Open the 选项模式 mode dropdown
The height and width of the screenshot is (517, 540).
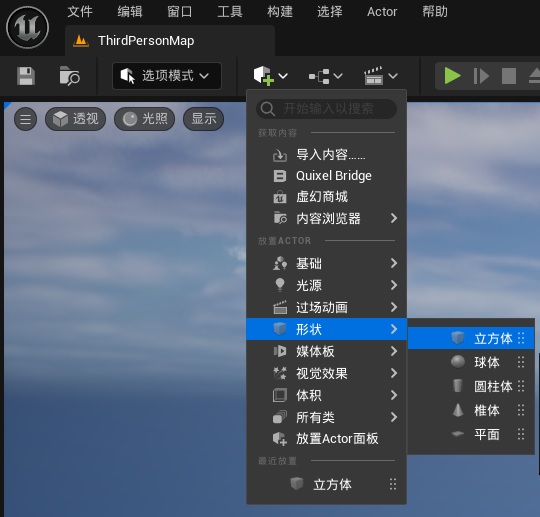(x=167, y=76)
